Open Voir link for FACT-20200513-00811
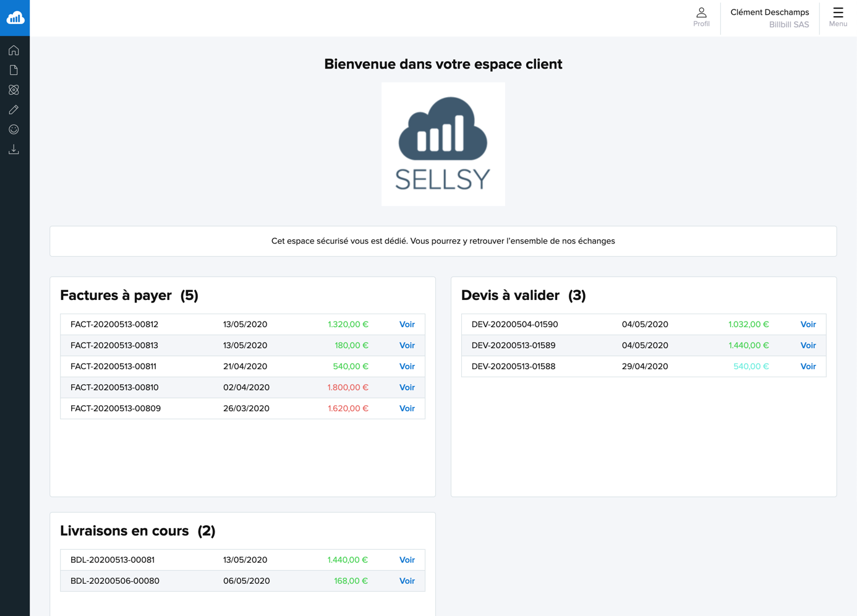Viewport: 857px width, 616px height. coord(407,366)
